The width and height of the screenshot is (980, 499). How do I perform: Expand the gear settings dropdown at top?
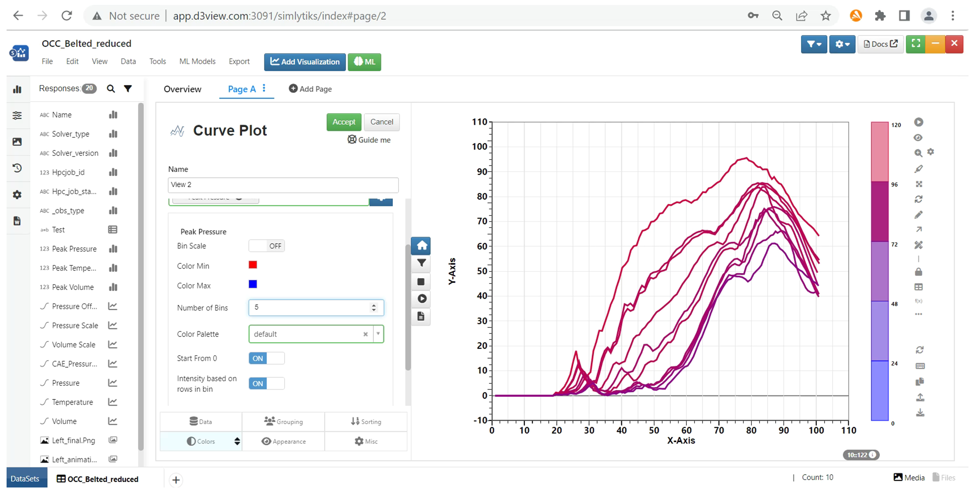coord(842,44)
